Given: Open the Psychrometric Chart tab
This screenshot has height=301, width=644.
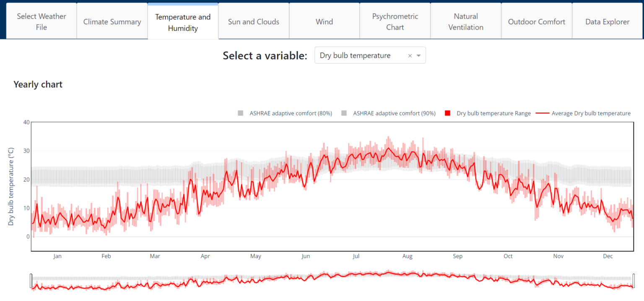Looking at the screenshot, I should (395, 21).
